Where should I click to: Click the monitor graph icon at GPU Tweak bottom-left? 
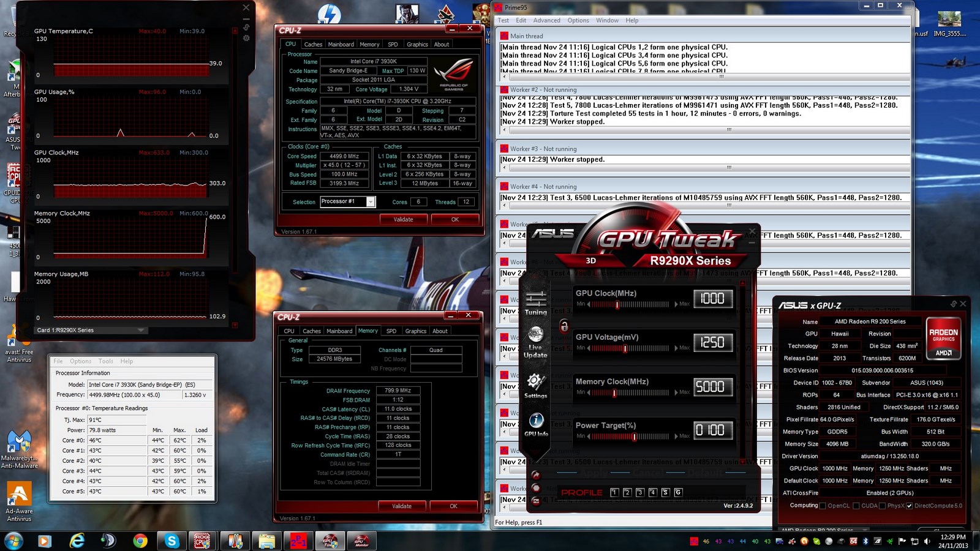(536, 501)
